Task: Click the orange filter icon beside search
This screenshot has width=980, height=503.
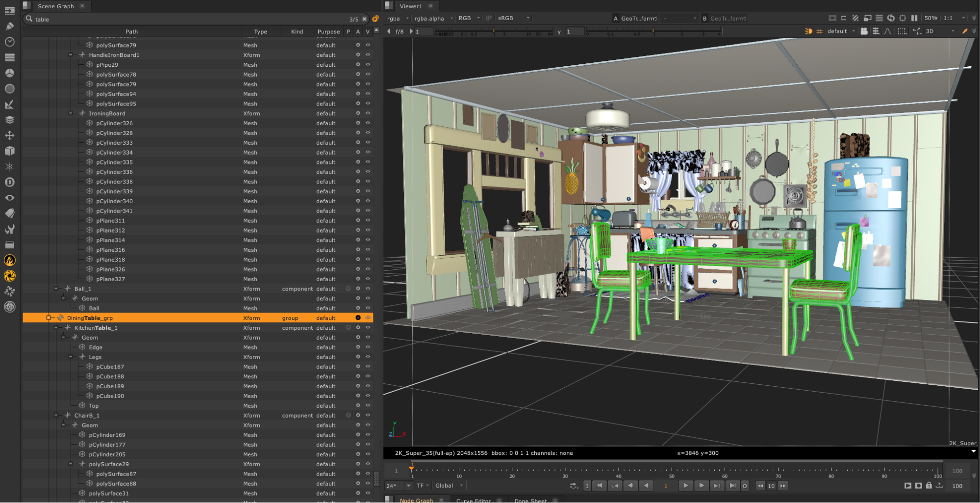Action: [x=376, y=19]
